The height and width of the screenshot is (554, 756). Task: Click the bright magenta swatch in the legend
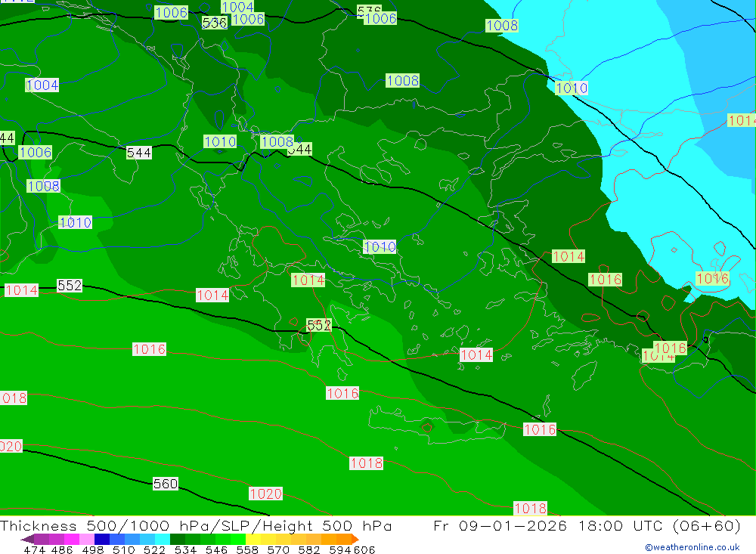[71, 539]
